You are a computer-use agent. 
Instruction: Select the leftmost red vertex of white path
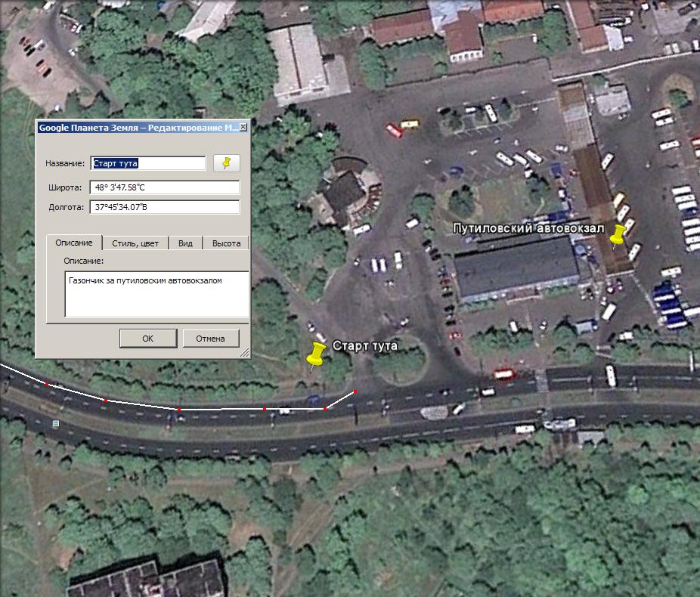click(x=47, y=384)
